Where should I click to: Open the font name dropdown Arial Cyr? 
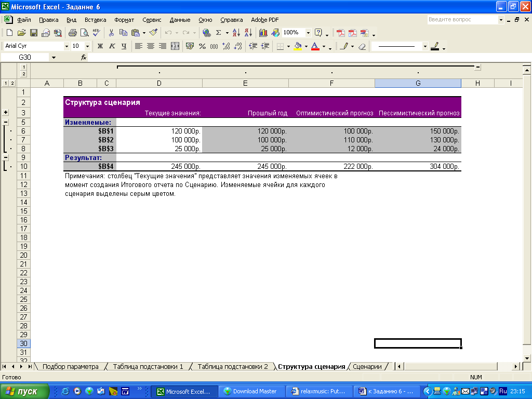pyautogui.click(x=66, y=46)
